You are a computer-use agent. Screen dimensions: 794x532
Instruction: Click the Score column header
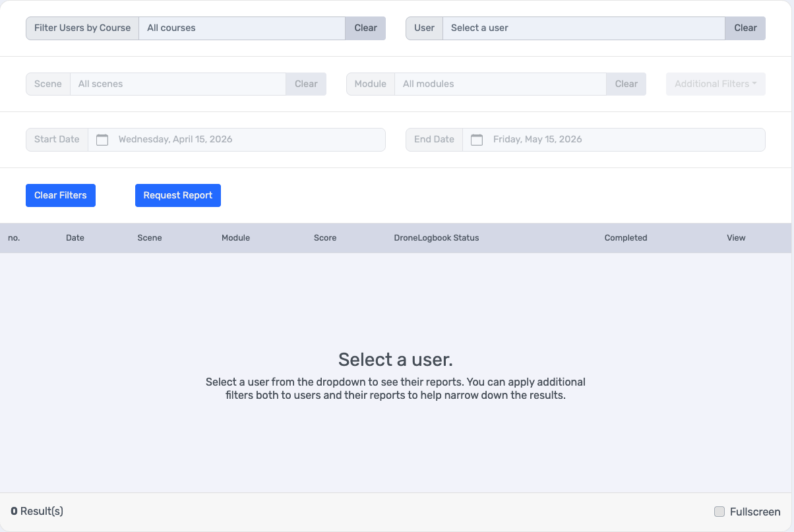coord(325,238)
